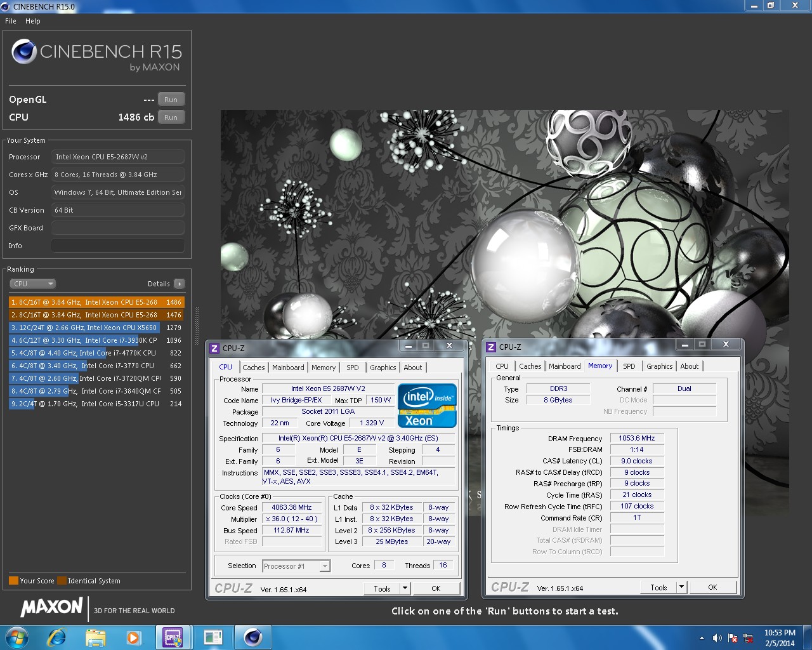
Task: Open the Help menu
Action: coord(33,21)
